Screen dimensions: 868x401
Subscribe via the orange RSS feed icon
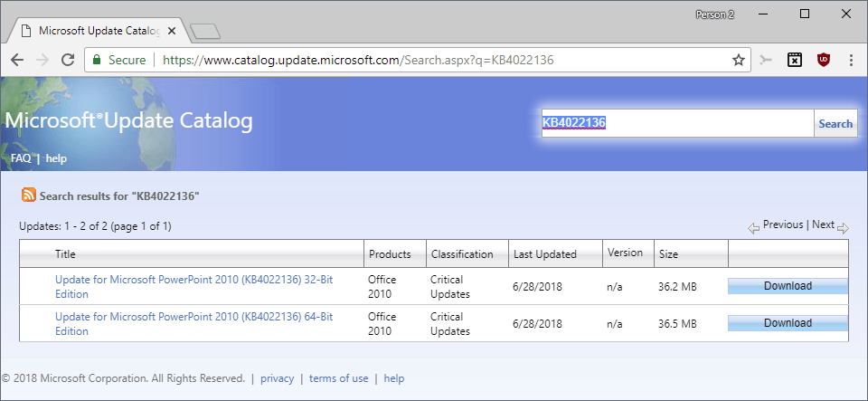tap(29, 195)
